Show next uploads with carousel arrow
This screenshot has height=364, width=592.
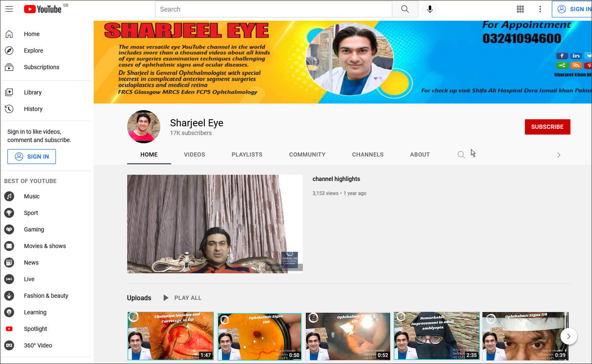(x=568, y=336)
